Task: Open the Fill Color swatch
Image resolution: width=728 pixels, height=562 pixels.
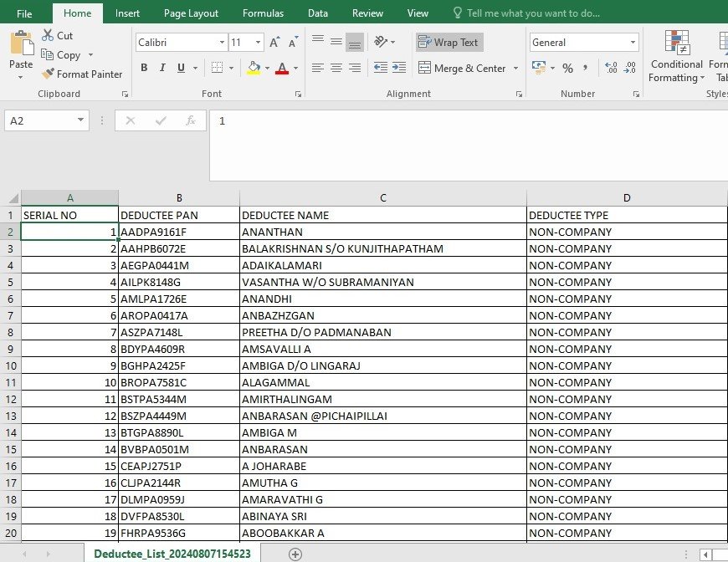Action: (254, 66)
